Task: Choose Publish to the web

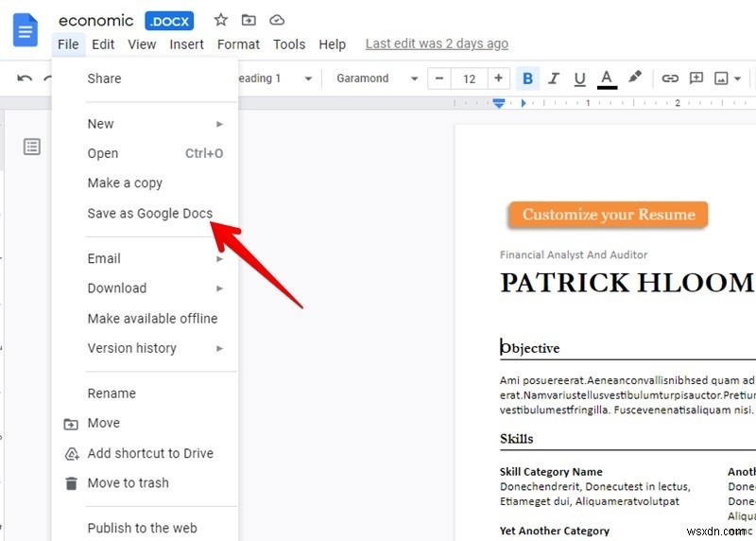Action: pyautogui.click(x=145, y=528)
